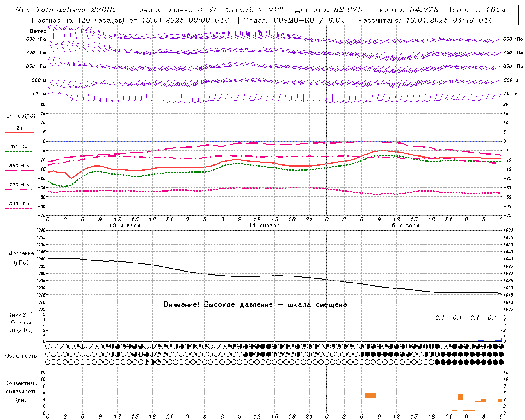Click the elevation text Высота: 100м

pos(477,10)
